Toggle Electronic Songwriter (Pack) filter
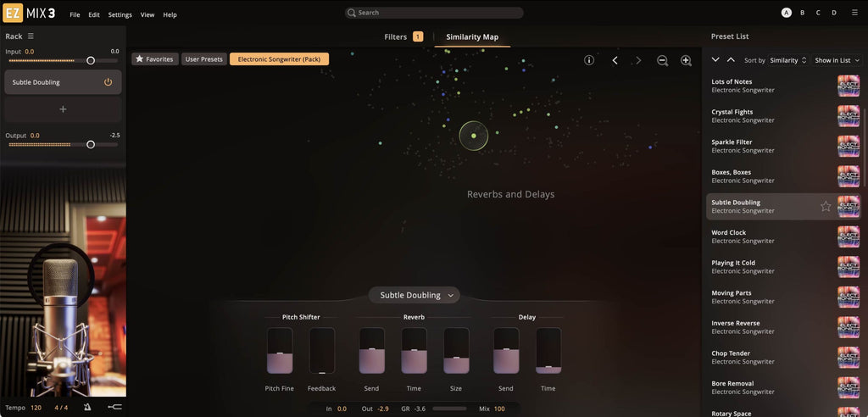 coord(279,59)
